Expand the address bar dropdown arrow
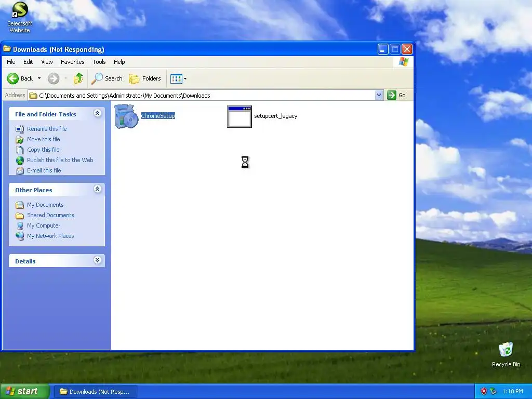532x399 pixels. (x=379, y=96)
